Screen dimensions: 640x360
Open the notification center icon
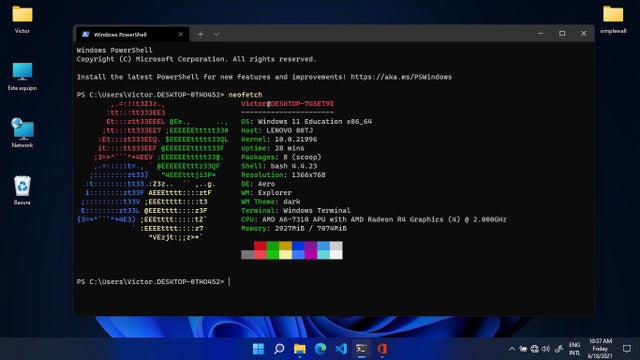(x=627, y=349)
